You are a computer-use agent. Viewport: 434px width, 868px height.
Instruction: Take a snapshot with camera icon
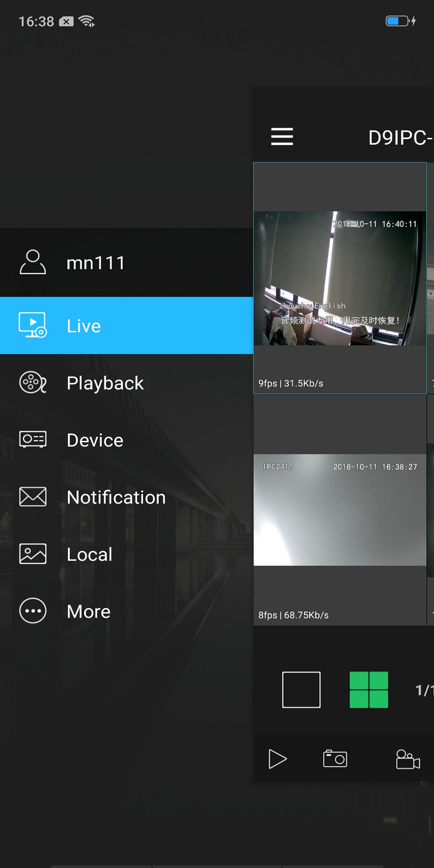[x=335, y=759]
